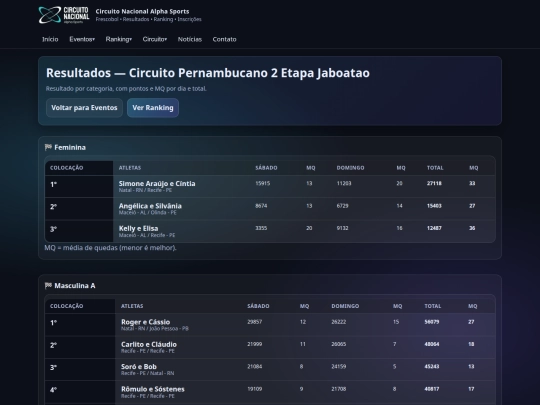Image resolution: width=540 pixels, height=405 pixels.
Task: Click Sábado score 15915
Action: click(263, 184)
